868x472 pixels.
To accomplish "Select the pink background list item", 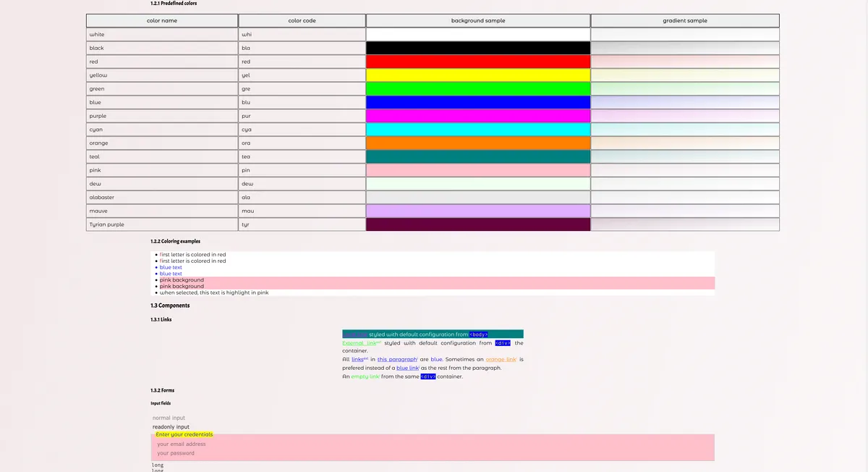I will 181,280.
